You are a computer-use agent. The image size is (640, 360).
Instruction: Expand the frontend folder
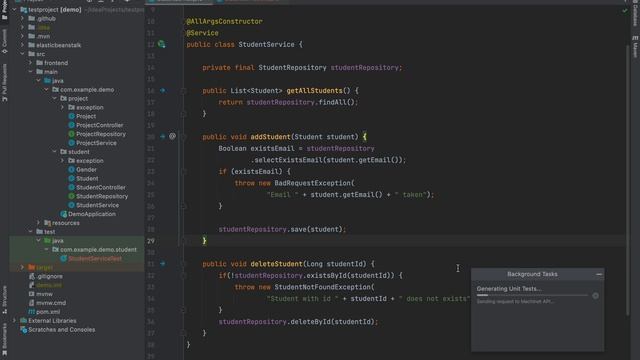click(x=31, y=63)
